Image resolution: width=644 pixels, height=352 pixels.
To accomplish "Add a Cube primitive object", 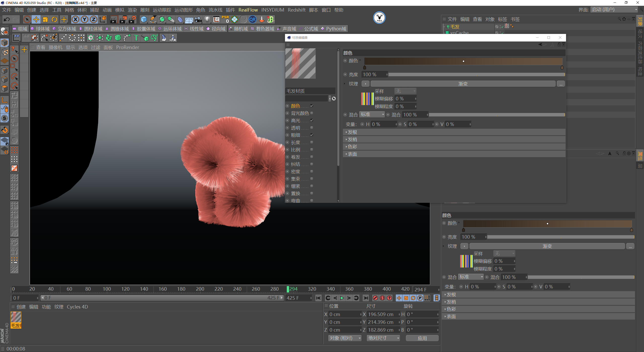I will (144, 19).
